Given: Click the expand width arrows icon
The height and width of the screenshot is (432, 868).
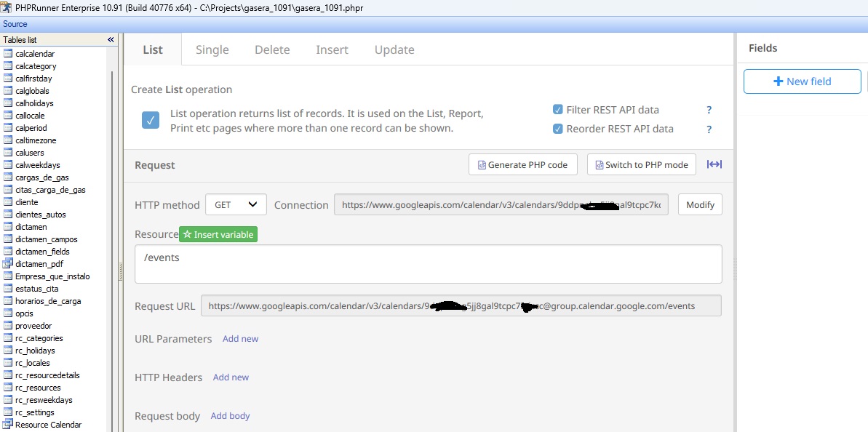Looking at the screenshot, I should [x=714, y=164].
